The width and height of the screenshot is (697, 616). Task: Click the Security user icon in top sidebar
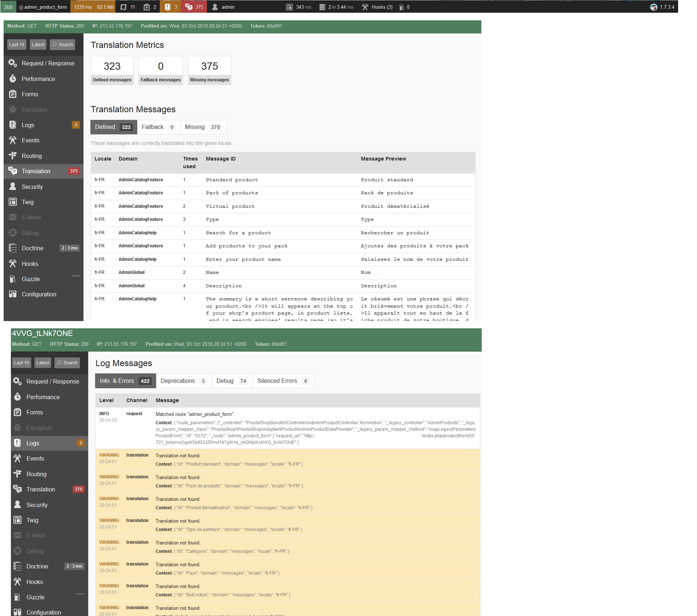(13, 187)
